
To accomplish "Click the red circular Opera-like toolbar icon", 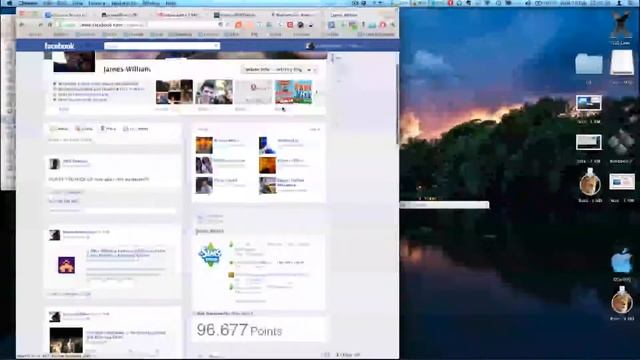I will coord(383,25).
